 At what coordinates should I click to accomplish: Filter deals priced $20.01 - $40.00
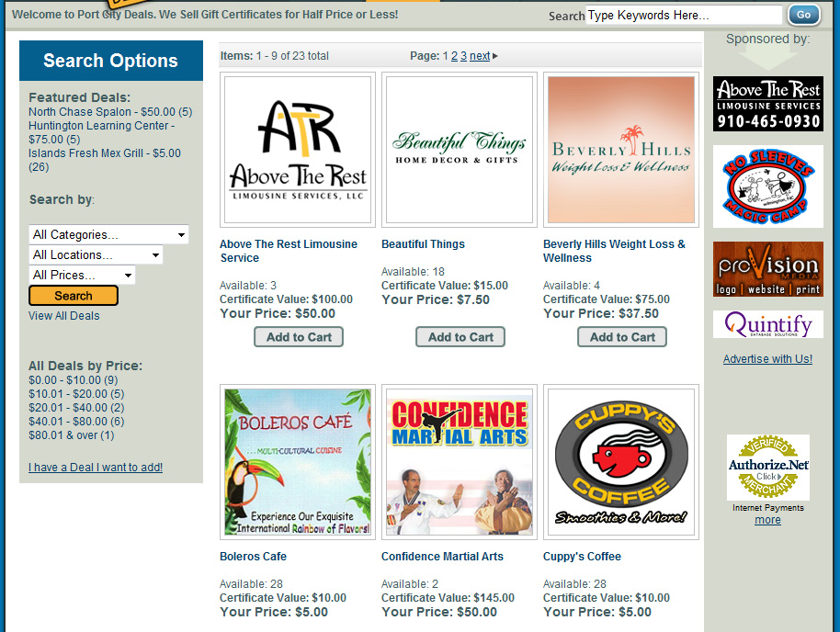76,408
